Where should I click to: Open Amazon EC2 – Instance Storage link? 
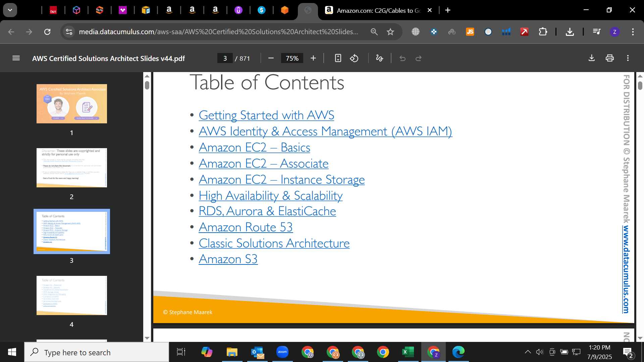281,180
